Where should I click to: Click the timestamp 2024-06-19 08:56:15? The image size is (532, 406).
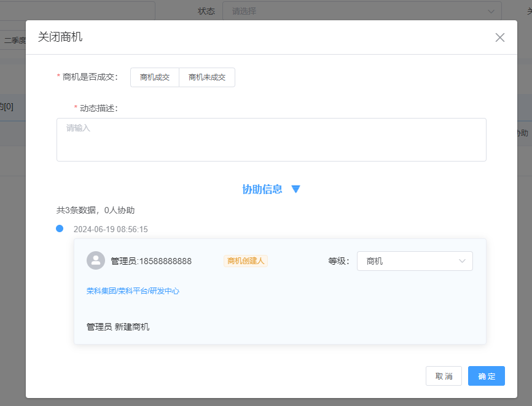point(111,229)
